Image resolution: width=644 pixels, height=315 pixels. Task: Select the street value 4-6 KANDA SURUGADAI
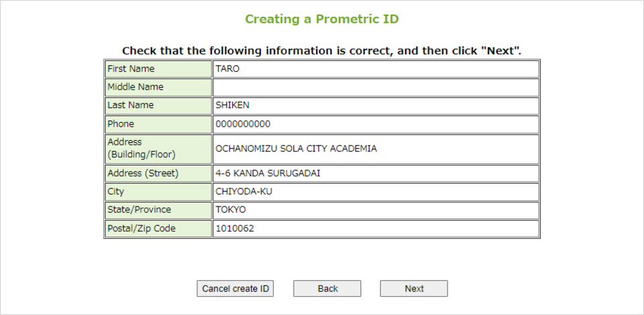pyautogui.click(x=268, y=173)
